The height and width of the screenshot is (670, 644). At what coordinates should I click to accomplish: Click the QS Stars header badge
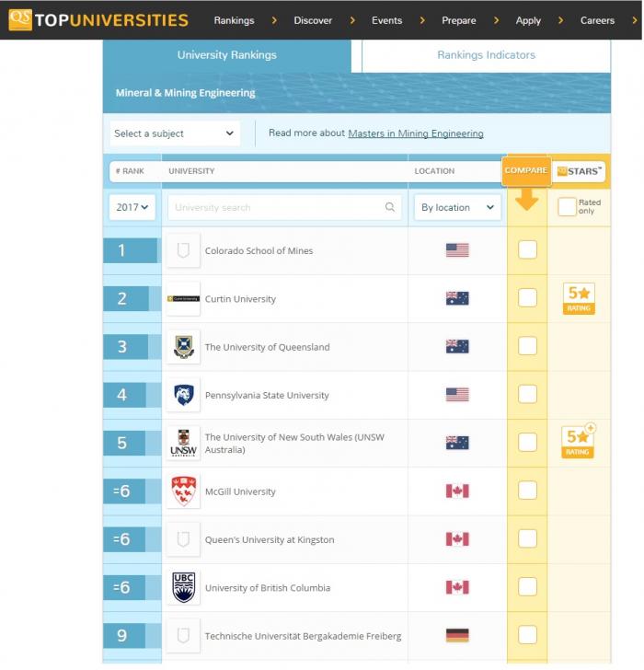click(x=579, y=171)
